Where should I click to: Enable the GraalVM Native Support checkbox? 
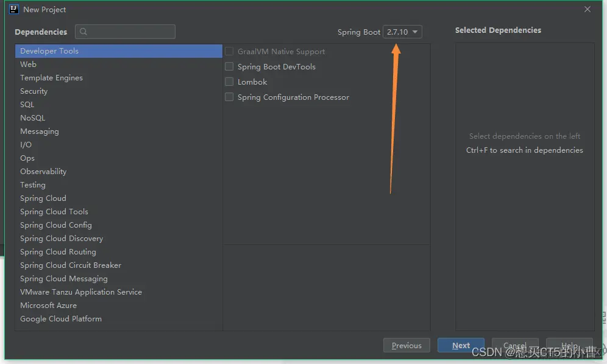(229, 52)
